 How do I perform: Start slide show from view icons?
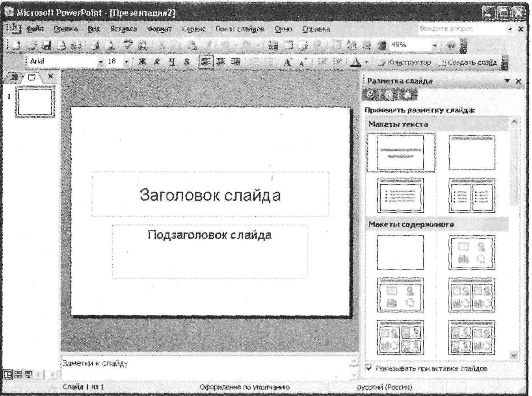tap(28, 374)
